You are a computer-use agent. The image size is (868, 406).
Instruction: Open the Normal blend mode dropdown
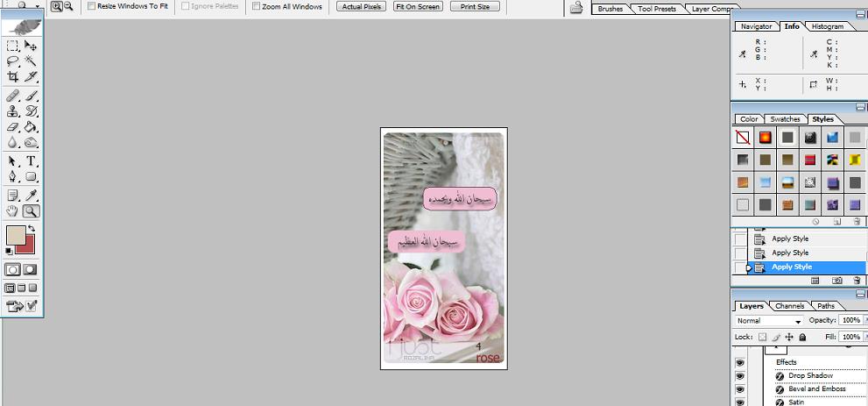769,321
